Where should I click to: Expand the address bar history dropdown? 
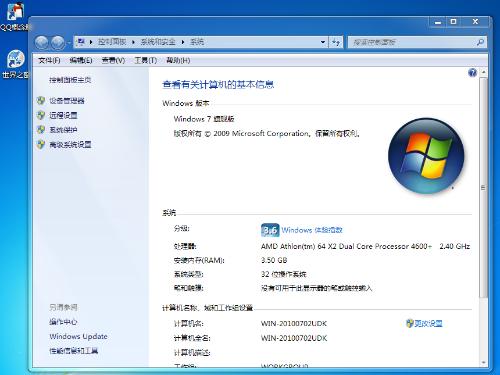(x=323, y=42)
